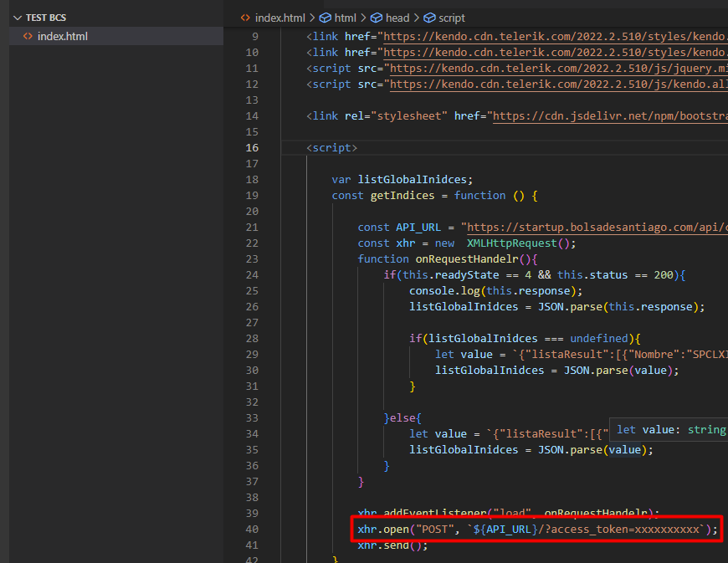Screen dimensions: 728x563
Task: Click the '}else{' statement on line 33
Action: (402, 418)
